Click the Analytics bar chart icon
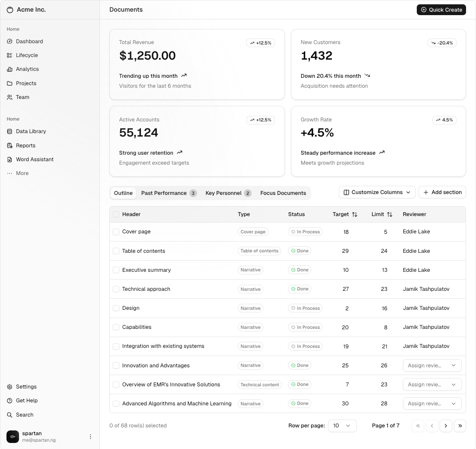 10,69
